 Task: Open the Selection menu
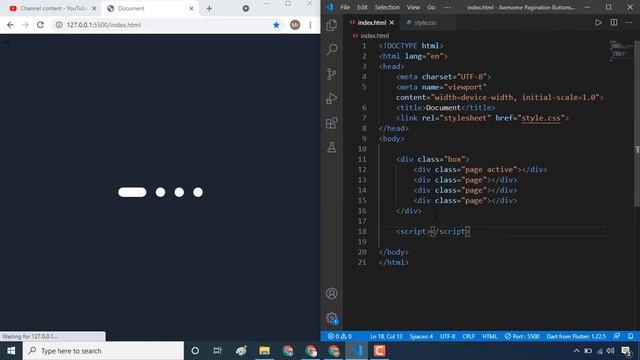click(387, 7)
